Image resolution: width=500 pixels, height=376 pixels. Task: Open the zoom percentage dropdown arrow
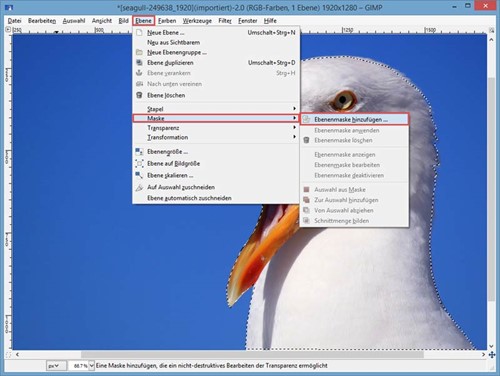click(92, 366)
